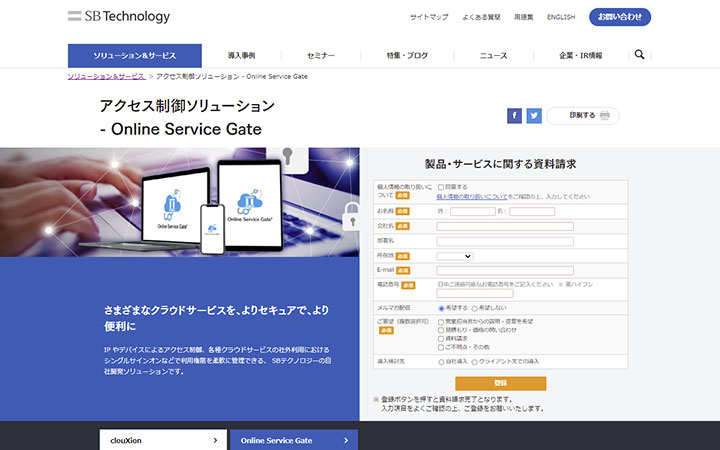Click the 部署名 department field
720x450 pixels.
point(505,242)
